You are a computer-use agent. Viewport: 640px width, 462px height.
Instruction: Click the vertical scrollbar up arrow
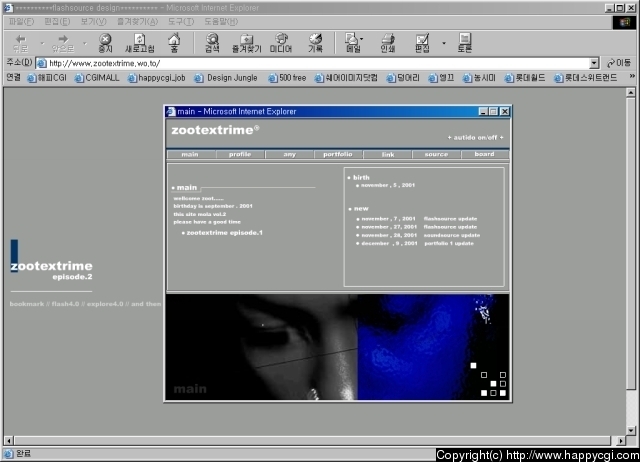[x=631, y=93]
